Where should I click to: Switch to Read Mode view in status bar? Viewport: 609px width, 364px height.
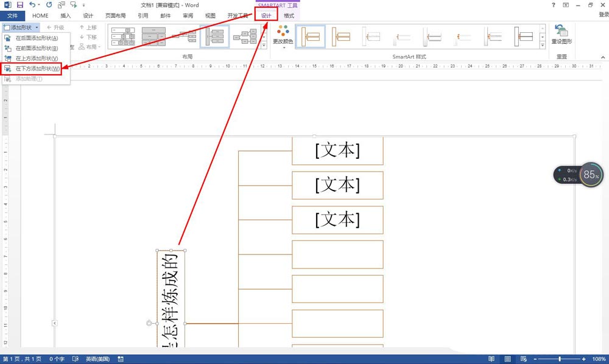point(490,359)
